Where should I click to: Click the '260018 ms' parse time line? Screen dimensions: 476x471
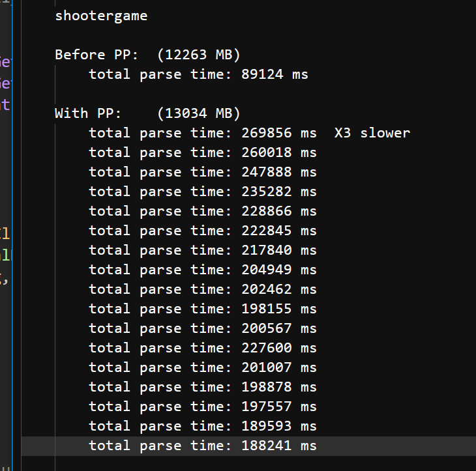(203, 152)
